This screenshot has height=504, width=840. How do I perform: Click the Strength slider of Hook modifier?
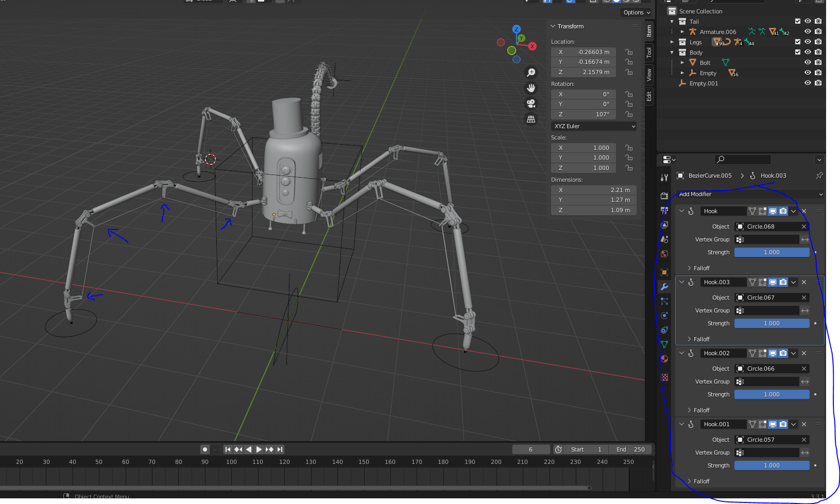pos(772,252)
